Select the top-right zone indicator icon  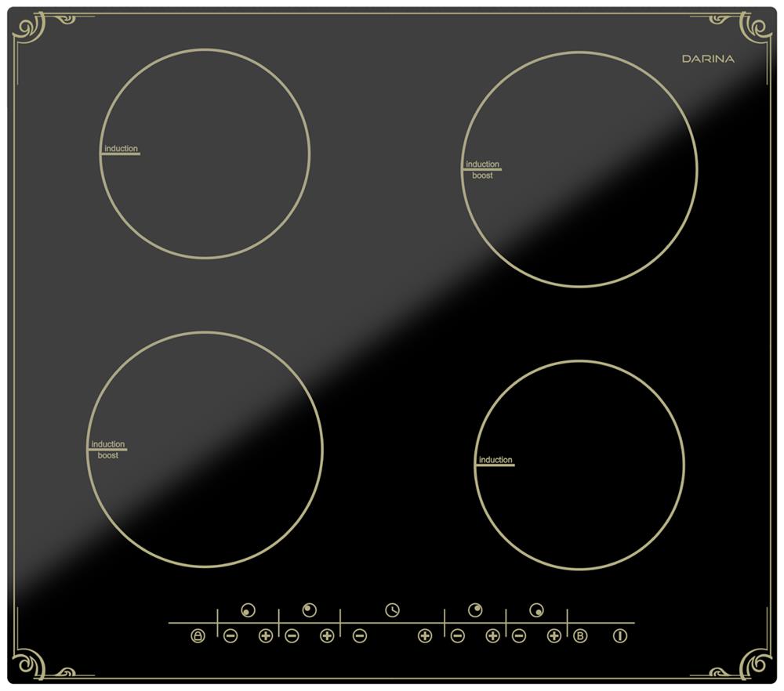(474, 610)
